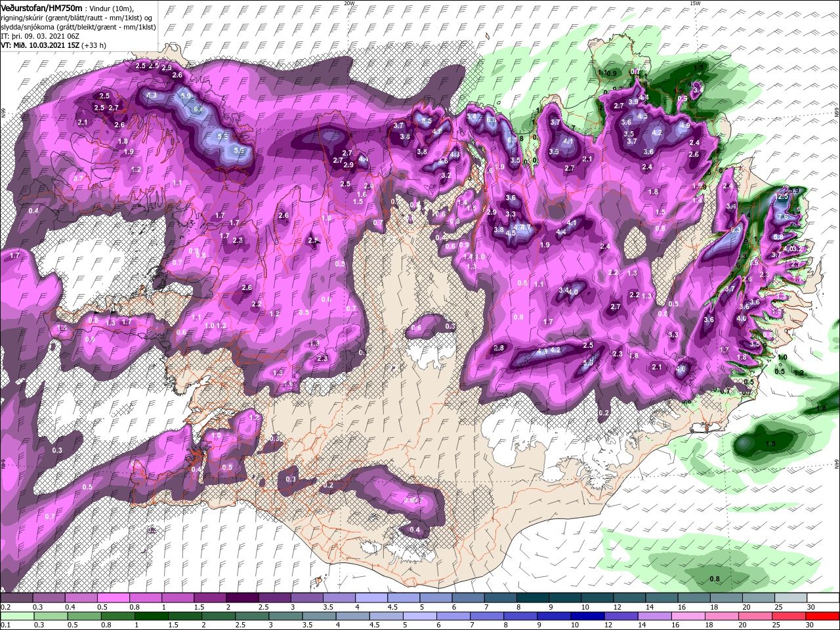Click the pale periwinkle 4–4.5 snow legend swatch
The height and width of the screenshot is (630, 840).
(x=371, y=597)
